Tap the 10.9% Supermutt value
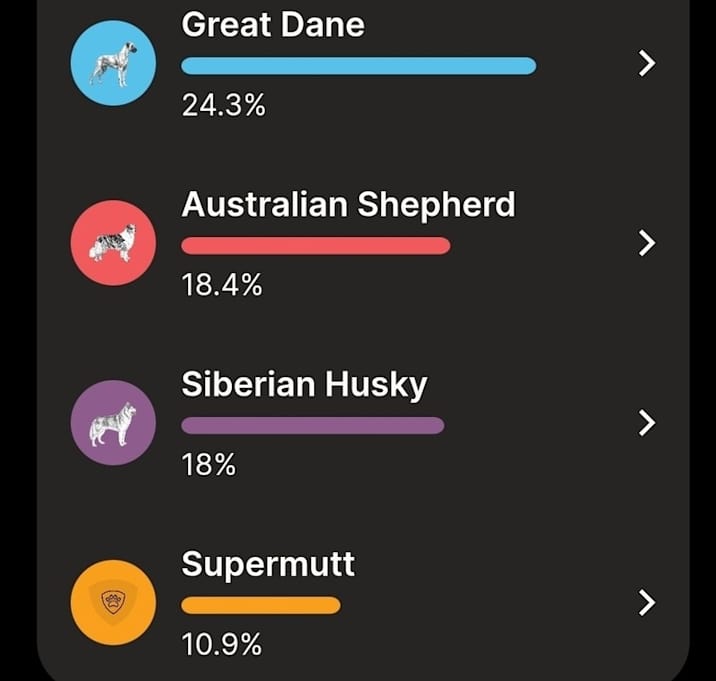716x681 pixels. tap(222, 644)
